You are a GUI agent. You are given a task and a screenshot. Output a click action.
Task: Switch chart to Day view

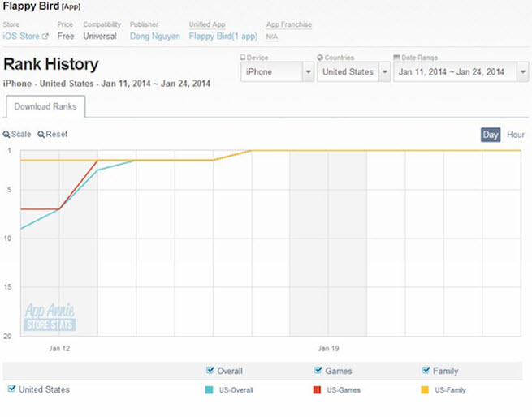click(x=491, y=135)
